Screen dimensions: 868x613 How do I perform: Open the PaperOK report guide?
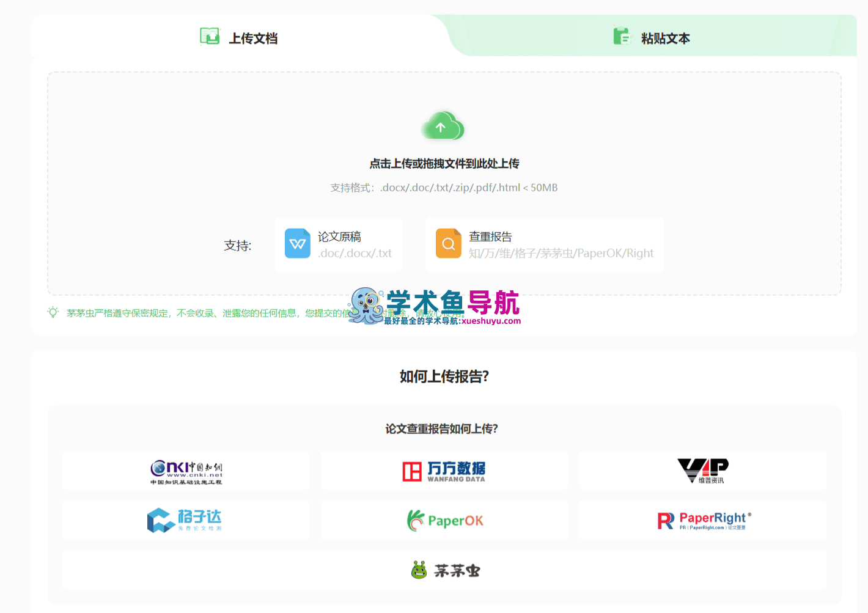444,520
